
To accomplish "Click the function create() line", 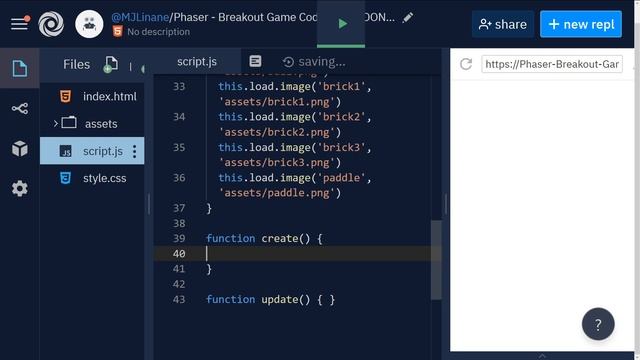I will pyautogui.click(x=264, y=238).
